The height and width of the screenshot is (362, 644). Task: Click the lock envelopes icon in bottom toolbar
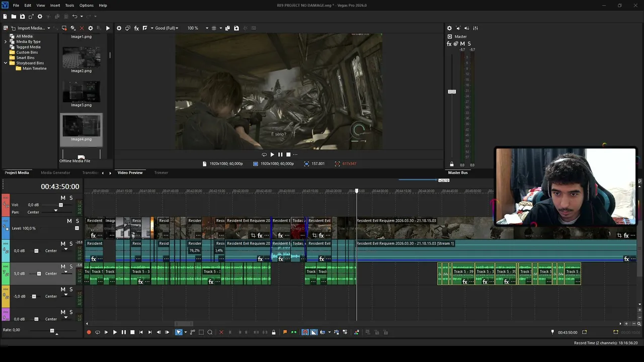(x=274, y=332)
